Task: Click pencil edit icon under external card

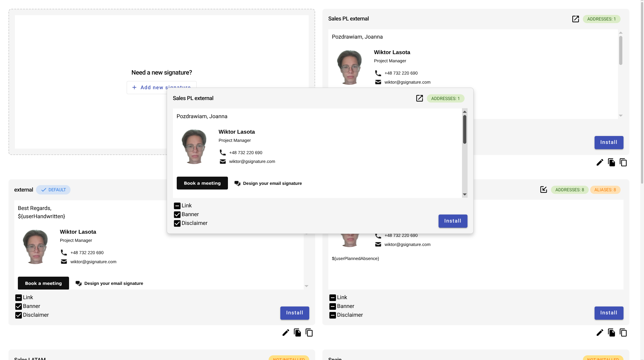Action: [286, 333]
